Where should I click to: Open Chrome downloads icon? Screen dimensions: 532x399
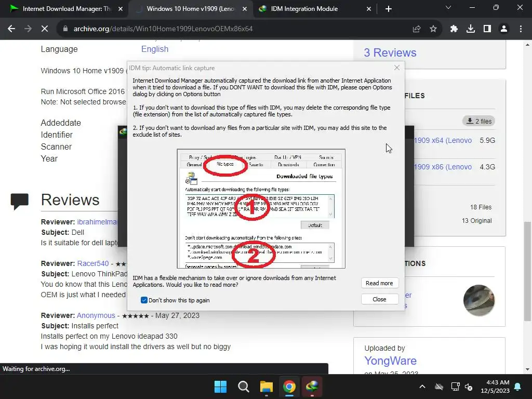pyautogui.click(x=471, y=29)
